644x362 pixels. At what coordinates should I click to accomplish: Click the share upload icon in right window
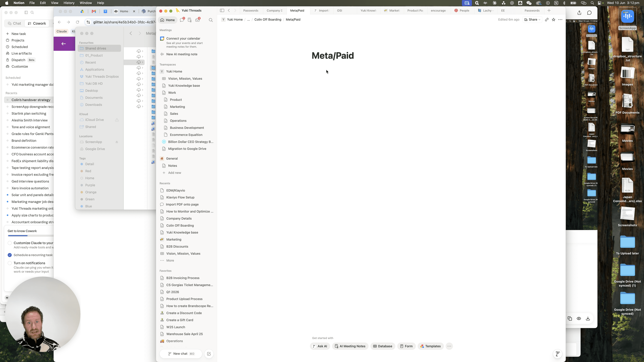coord(579,13)
